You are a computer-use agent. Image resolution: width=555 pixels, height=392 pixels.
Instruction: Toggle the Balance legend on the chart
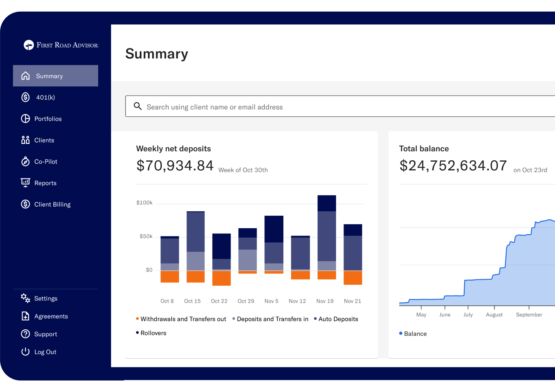point(413,333)
